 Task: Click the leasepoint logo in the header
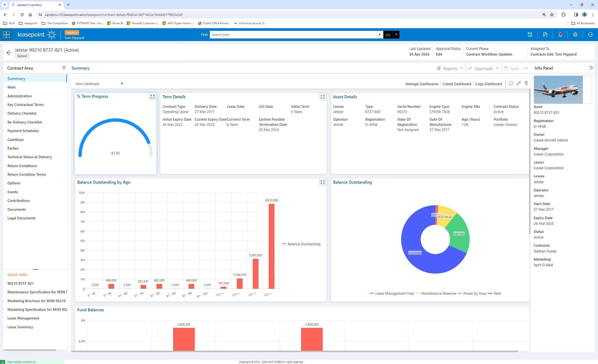click(x=37, y=35)
